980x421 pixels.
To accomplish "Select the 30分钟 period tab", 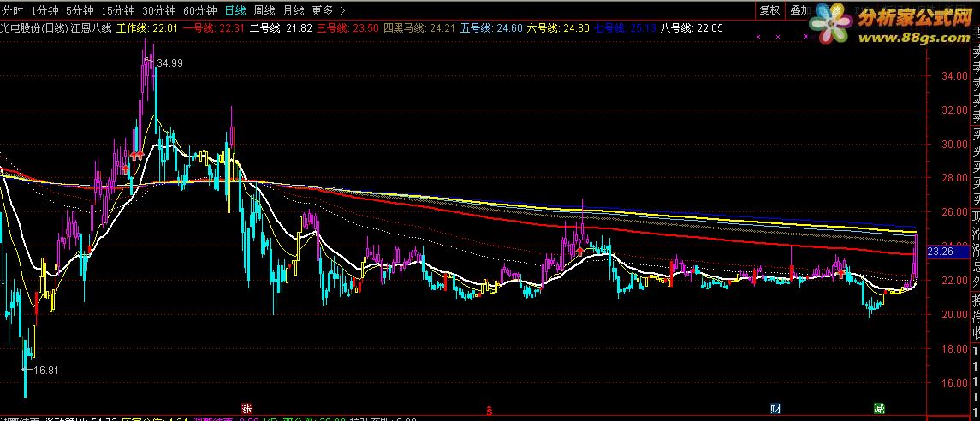I will pyautogui.click(x=159, y=10).
